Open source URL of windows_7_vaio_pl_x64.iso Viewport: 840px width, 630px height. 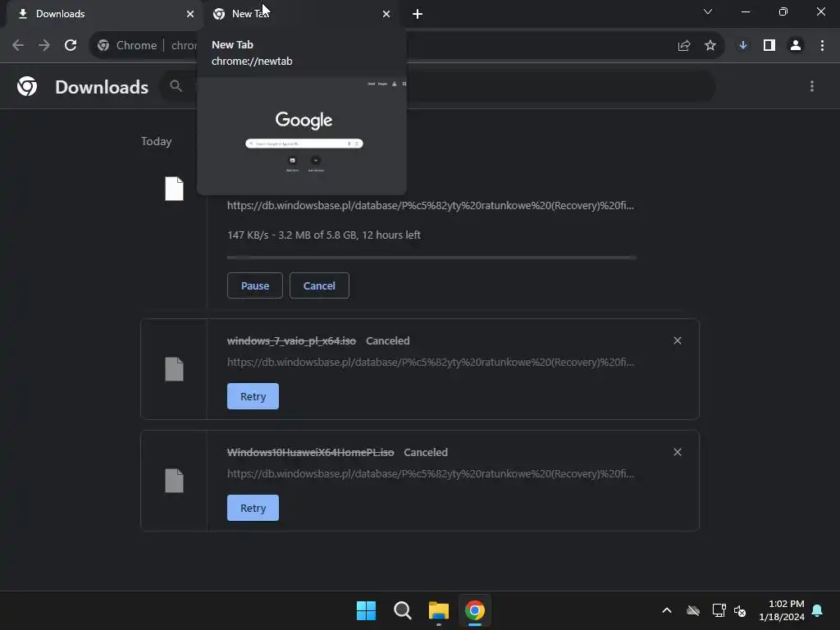tap(431, 362)
